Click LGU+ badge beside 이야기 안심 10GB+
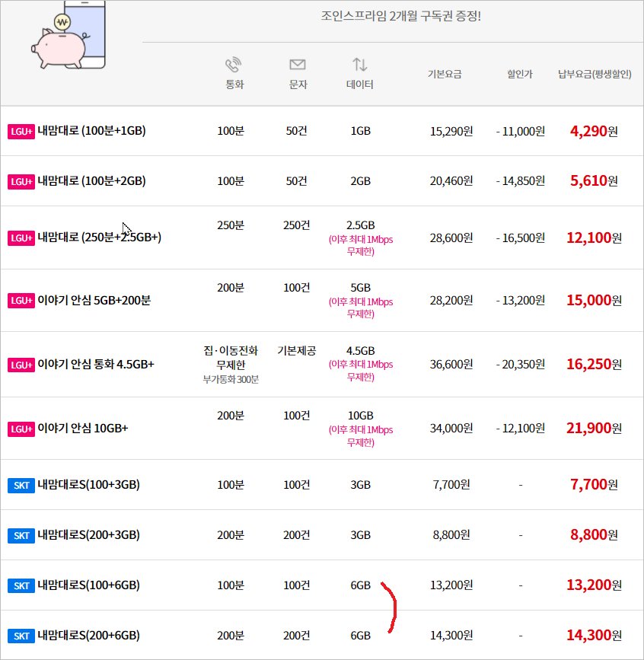The image size is (644, 660). click(21, 429)
